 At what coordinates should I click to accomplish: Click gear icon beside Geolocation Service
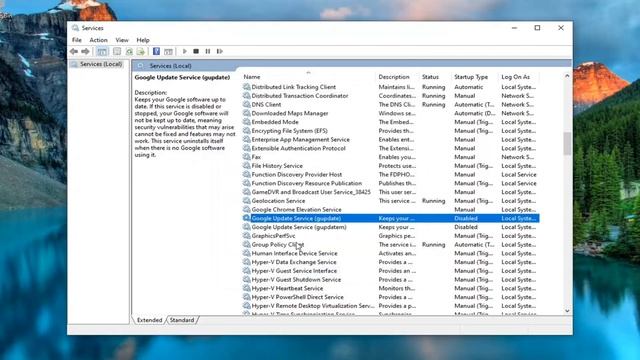click(x=247, y=201)
